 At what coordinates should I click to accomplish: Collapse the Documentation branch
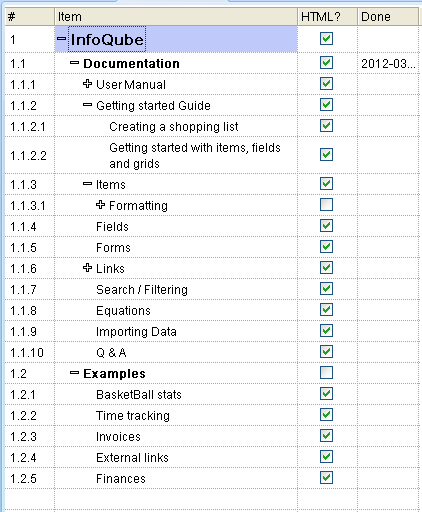(74, 63)
